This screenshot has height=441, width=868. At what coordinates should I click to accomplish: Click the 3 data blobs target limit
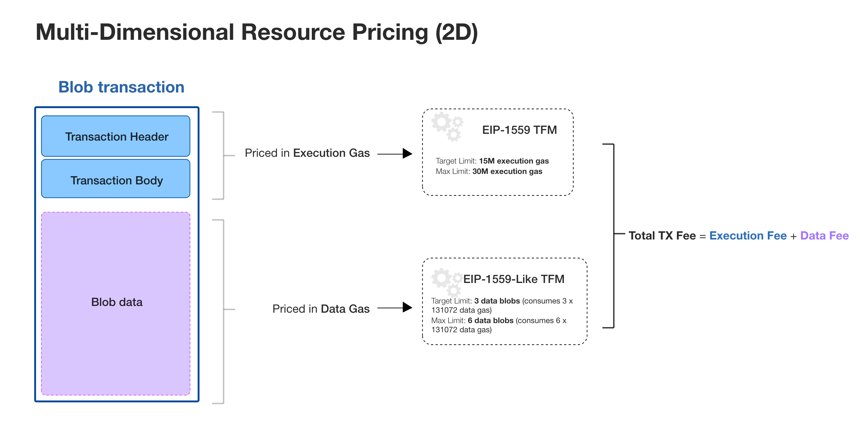497,301
